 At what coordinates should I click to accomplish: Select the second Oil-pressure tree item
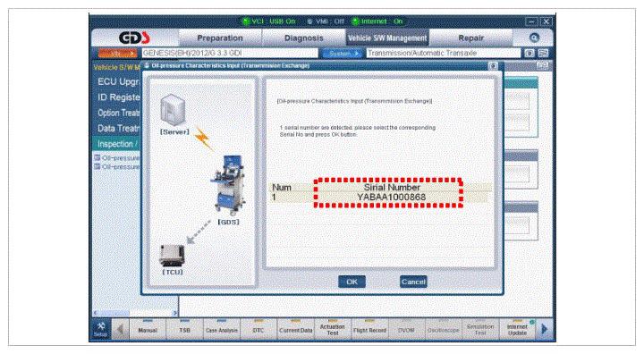(117, 167)
